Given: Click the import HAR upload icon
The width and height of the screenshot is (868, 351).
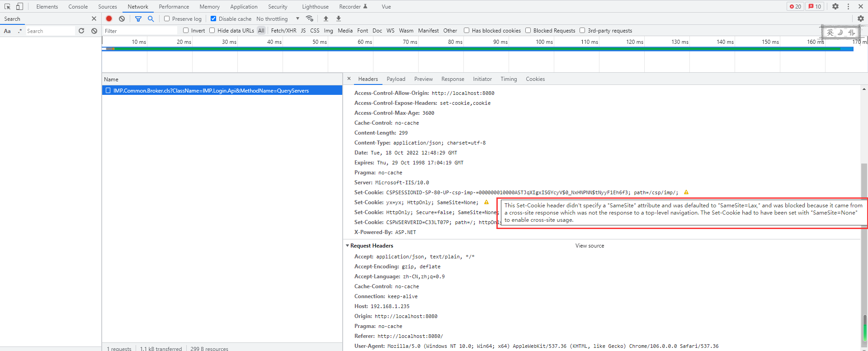Looking at the screenshot, I should coord(326,19).
